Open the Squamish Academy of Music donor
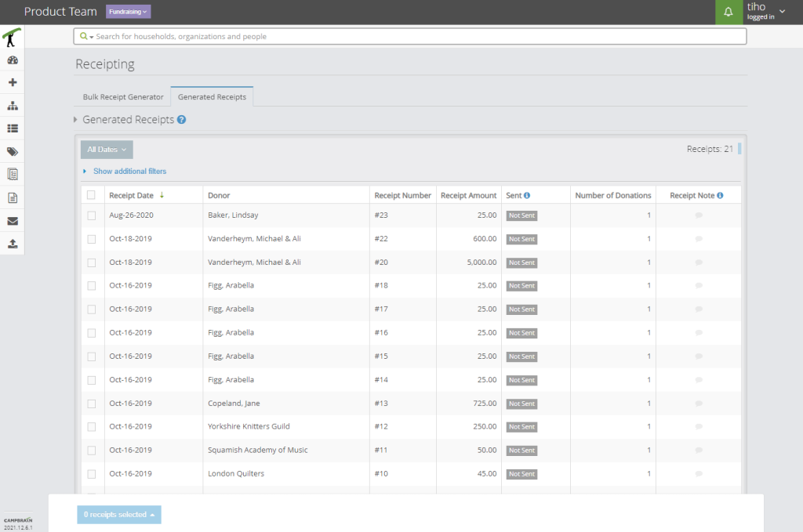The image size is (803, 532). point(257,451)
